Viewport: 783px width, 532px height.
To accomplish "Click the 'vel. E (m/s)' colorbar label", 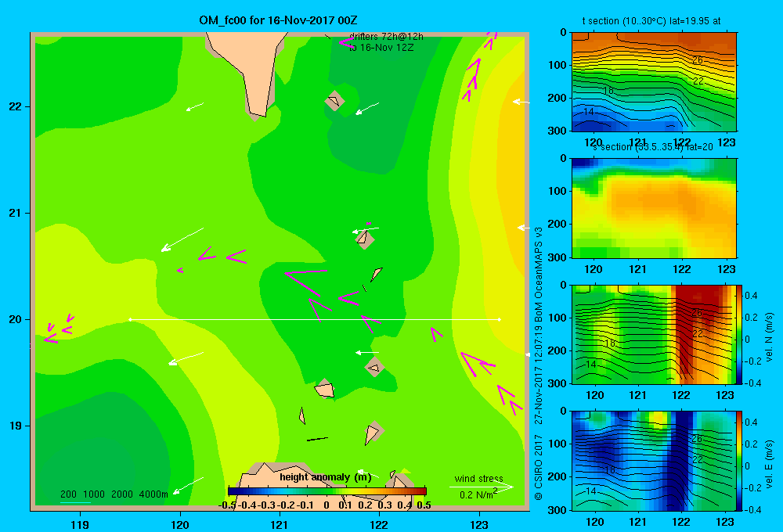I will (769, 464).
